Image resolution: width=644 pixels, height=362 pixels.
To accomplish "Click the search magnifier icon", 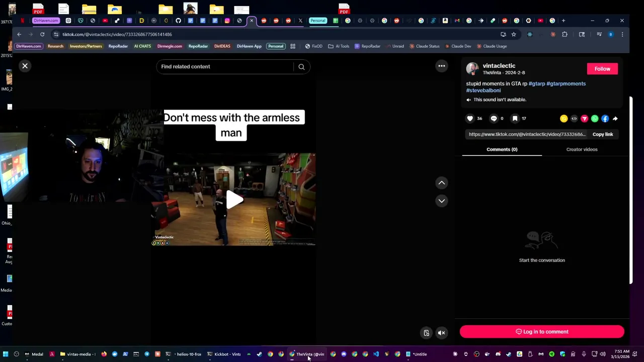I will click(x=301, y=66).
